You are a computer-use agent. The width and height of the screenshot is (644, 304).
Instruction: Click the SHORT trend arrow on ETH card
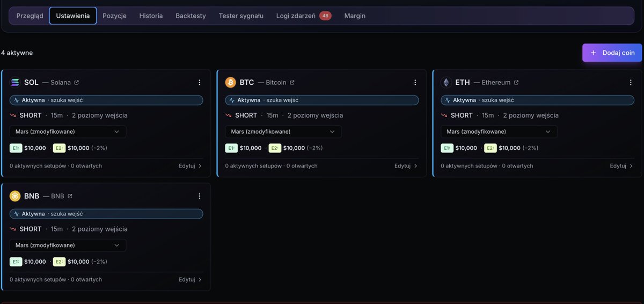click(444, 115)
